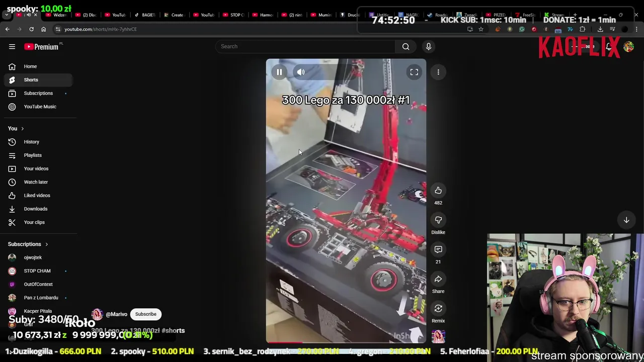
Task: Subscribe to the Marivo channel
Action: [146, 314]
